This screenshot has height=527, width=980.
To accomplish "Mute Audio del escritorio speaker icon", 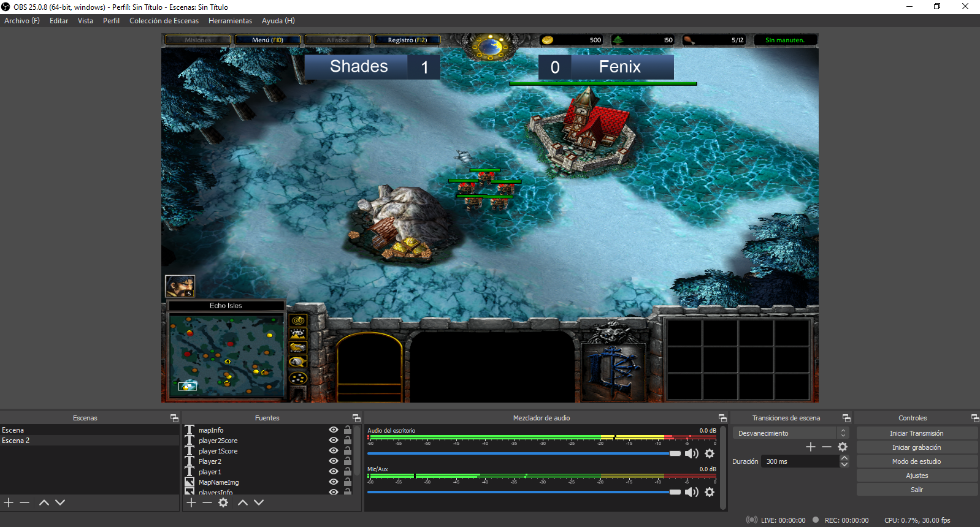I will [692, 453].
